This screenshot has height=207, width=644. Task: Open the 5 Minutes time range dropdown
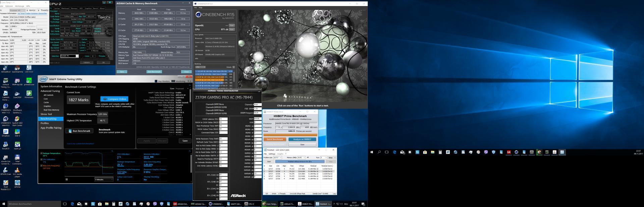click(x=104, y=179)
